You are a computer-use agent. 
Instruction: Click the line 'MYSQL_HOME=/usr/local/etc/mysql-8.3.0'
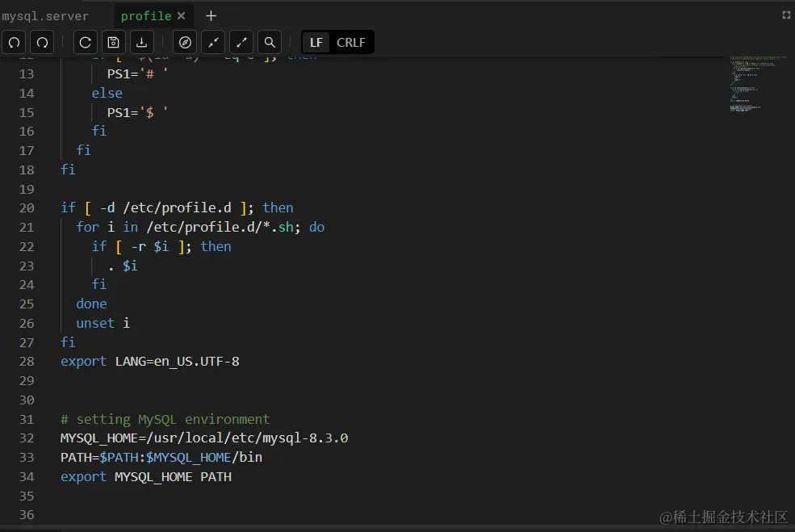click(204, 438)
